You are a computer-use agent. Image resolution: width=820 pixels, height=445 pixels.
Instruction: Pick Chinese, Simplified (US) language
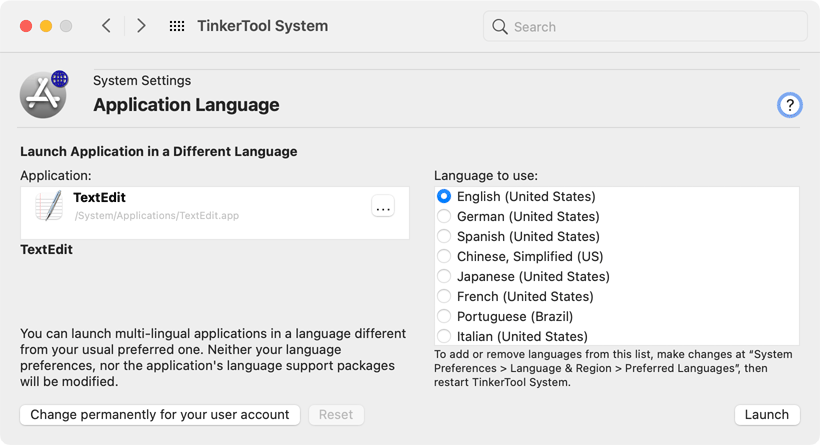[x=444, y=256]
